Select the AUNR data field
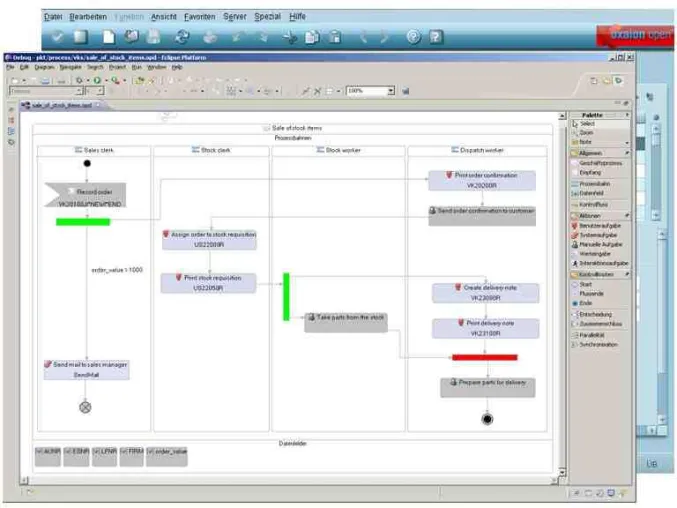Screen dimensions: 677x508 tap(48, 457)
